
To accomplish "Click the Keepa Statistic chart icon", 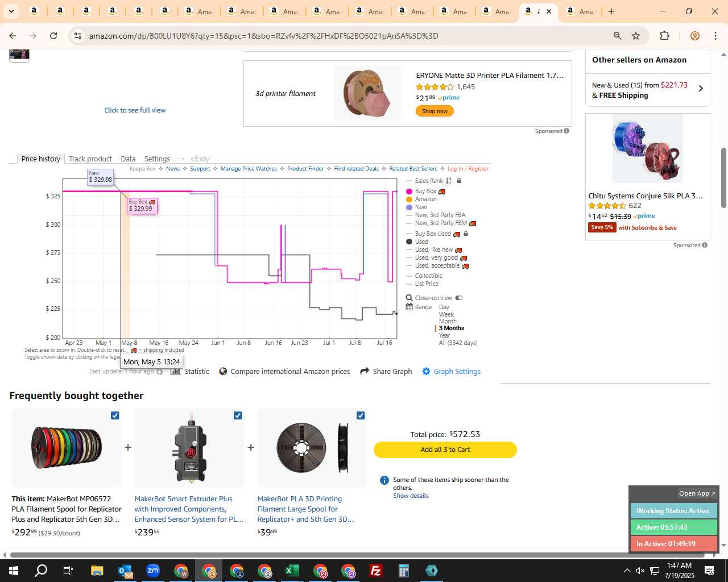I will [176, 371].
